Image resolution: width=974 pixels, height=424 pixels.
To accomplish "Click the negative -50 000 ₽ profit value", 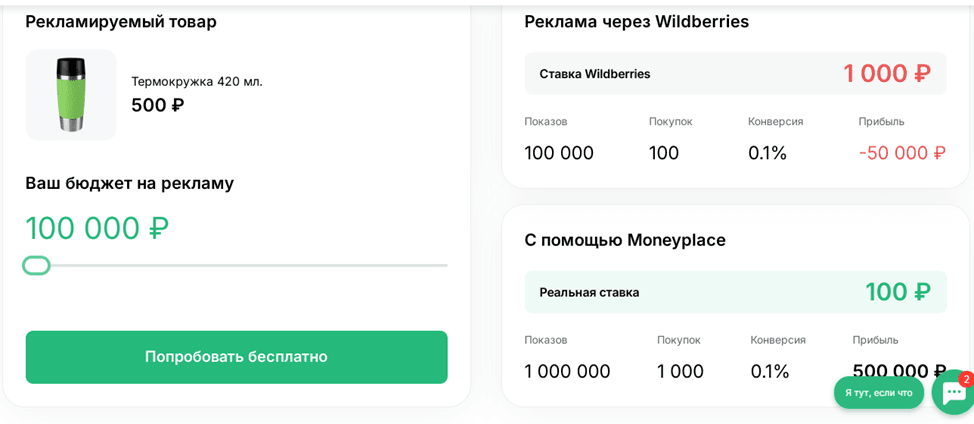I will pyautogui.click(x=901, y=153).
